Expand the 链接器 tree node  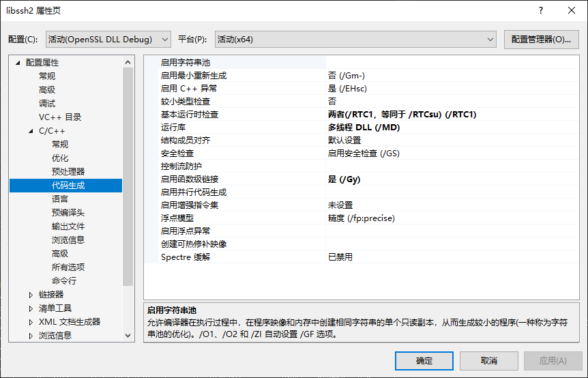click(x=31, y=295)
